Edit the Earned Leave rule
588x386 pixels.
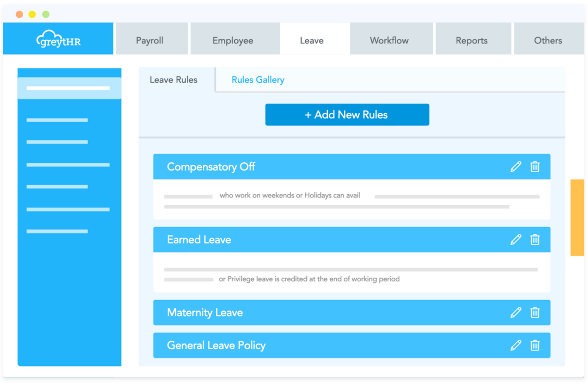pos(516,239)
